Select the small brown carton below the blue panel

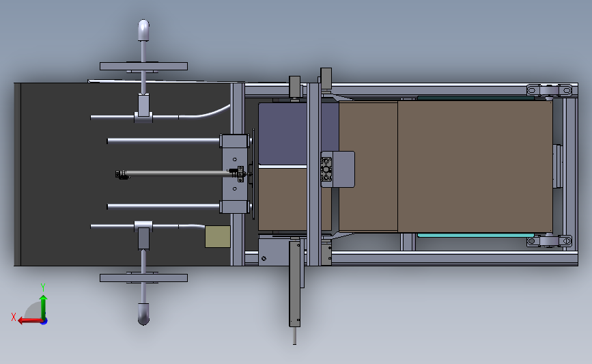[283, 199]
